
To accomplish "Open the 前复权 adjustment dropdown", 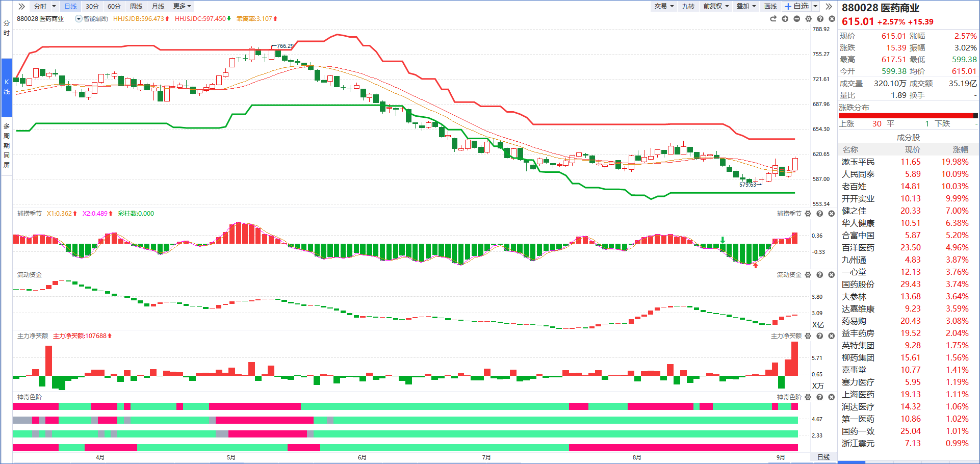I will click(x=715, y=6).
